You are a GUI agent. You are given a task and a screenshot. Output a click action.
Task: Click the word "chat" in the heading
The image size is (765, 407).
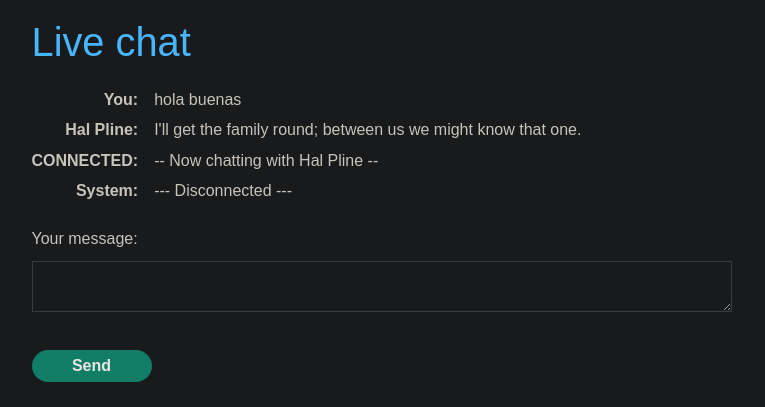[x=153, y=43]
